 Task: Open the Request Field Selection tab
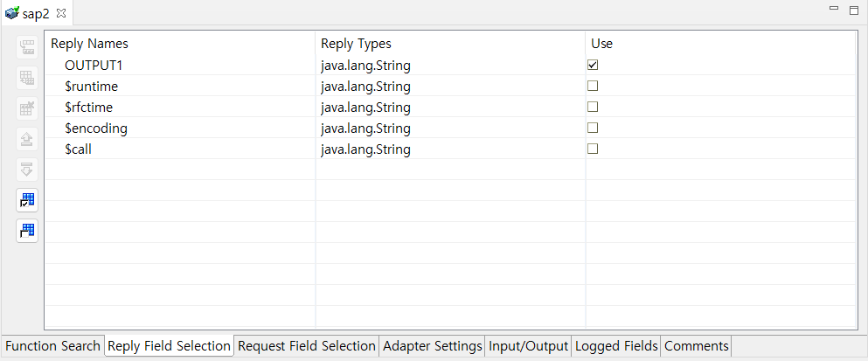click(307, 346)
